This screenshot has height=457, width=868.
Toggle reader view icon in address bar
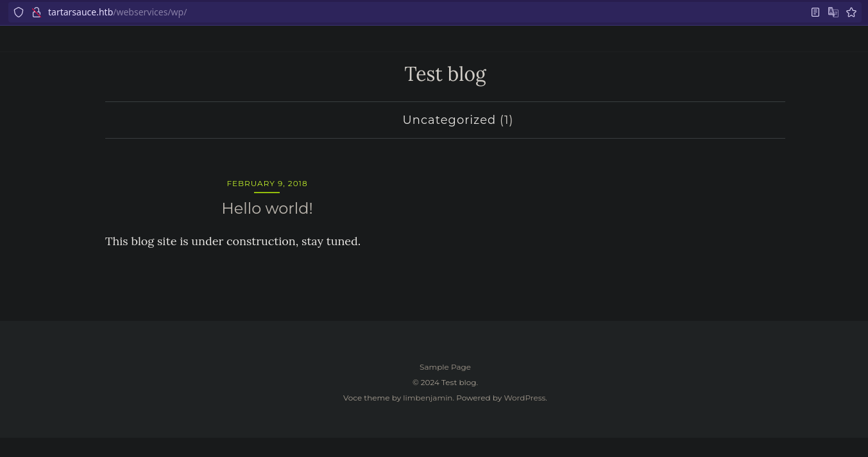(x=815, y=12)
